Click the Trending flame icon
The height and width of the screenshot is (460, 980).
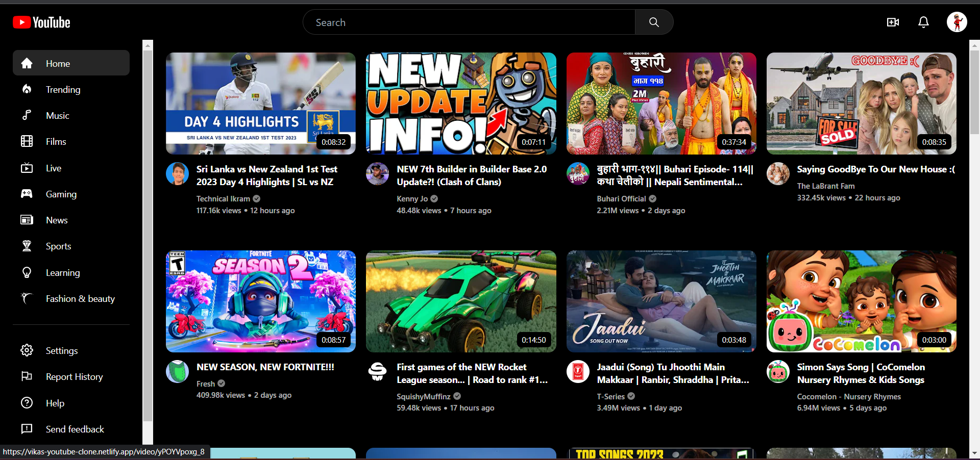coord(27,89)
